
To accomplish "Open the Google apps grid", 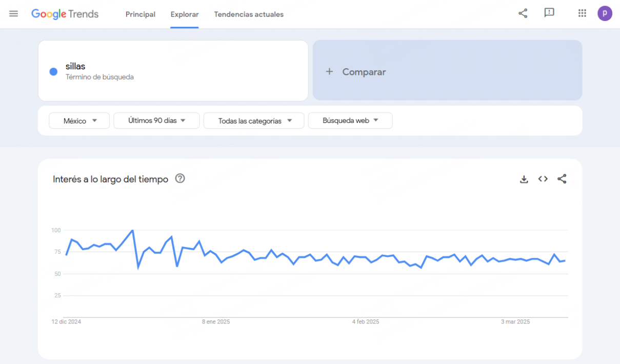I will [582, 13].
